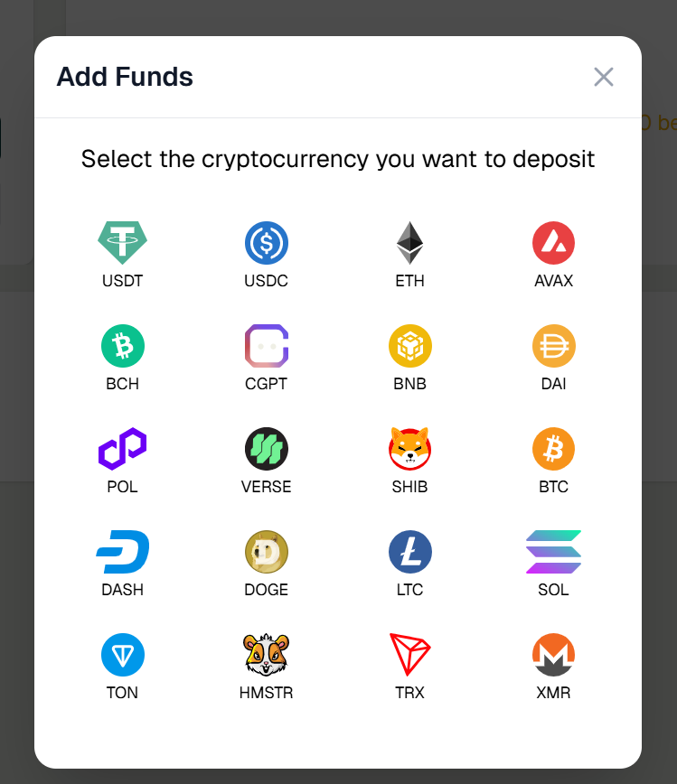The width and height of the screenshot is (677, 784).
Task: Select the BNB coin icon
Action: tap(409, 345)
